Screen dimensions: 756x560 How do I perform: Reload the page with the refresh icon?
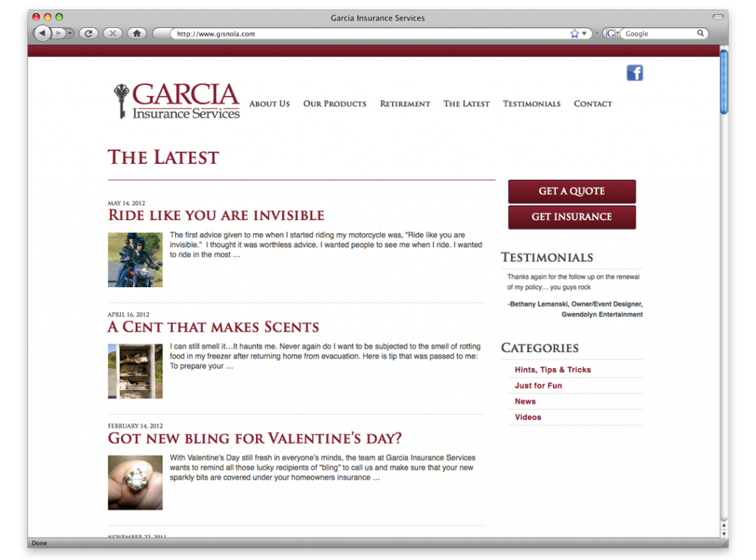click(89, 33)
